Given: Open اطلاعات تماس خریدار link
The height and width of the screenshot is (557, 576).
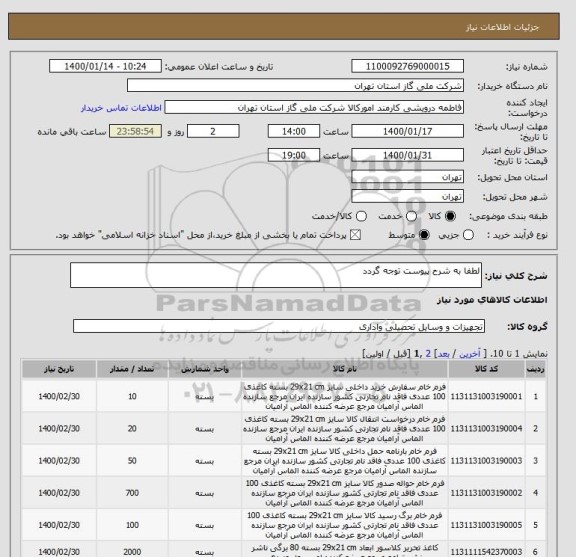Looking at the screenshot, I should (121, 108).
